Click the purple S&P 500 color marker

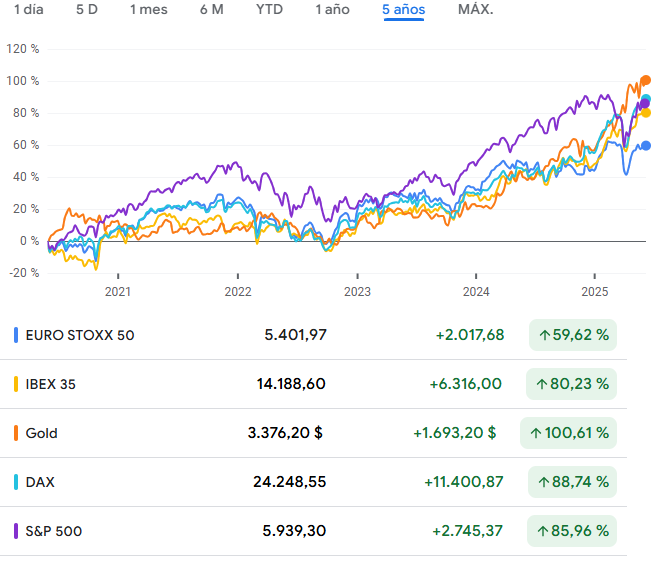(16, 531)
